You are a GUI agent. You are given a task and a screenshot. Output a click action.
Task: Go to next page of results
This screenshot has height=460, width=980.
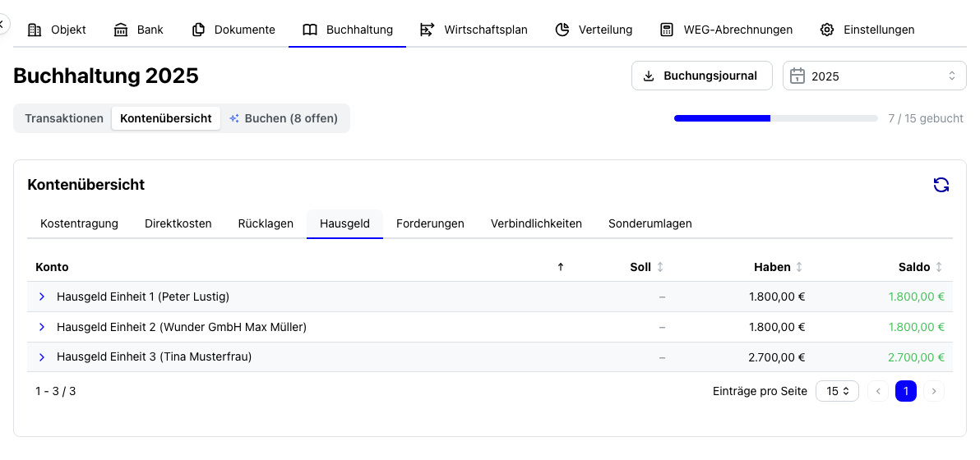(934, 391)
